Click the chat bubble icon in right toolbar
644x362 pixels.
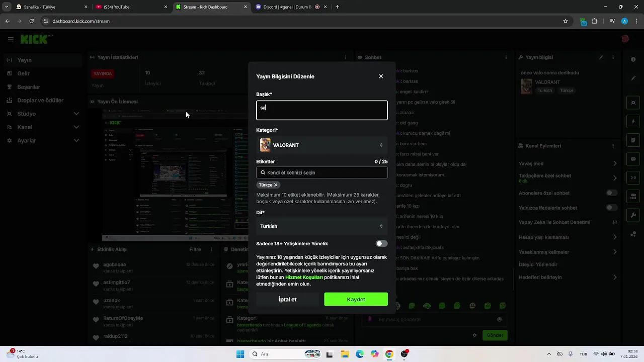tap(633, 159)
